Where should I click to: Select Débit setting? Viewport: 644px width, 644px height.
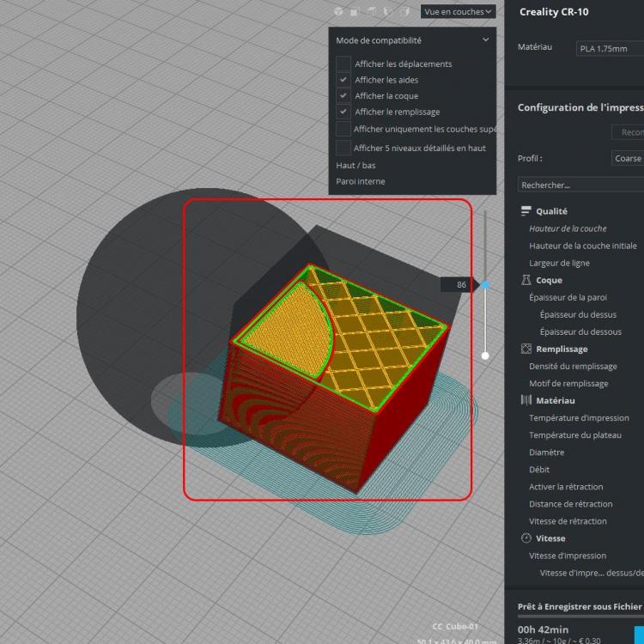(539, 470)
